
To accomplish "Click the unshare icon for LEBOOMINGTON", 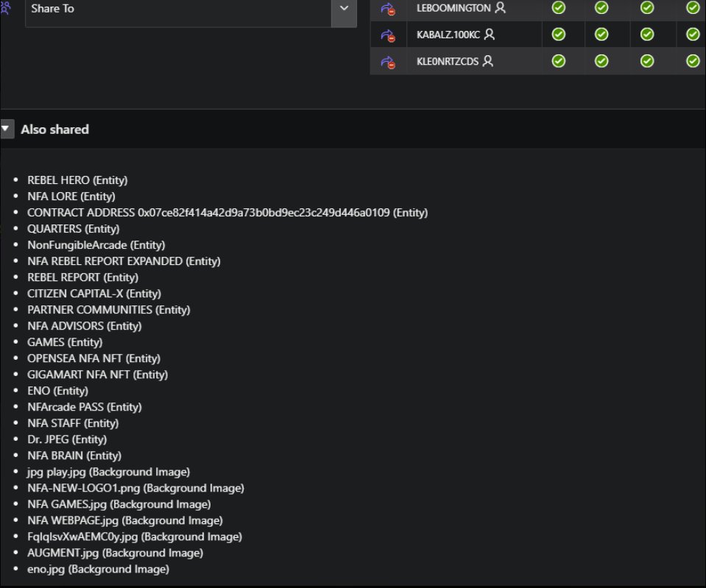I will pyautogui.click(x=388, y=9).
